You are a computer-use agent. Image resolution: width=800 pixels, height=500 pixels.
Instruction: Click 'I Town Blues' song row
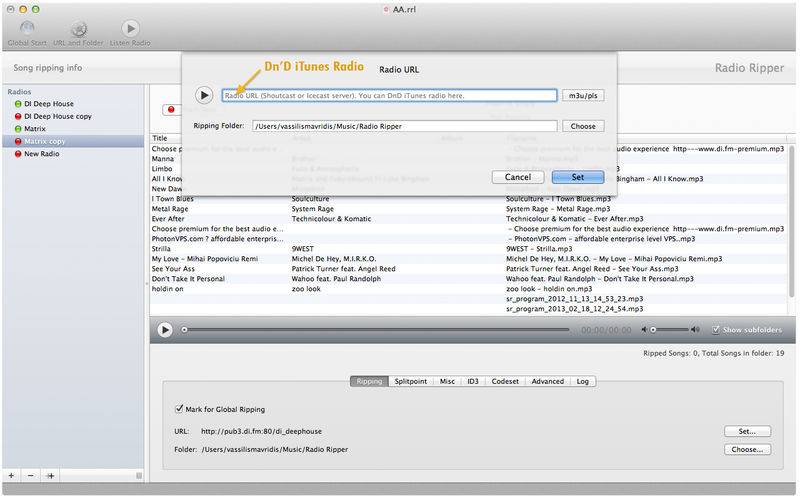coord(468,199)
